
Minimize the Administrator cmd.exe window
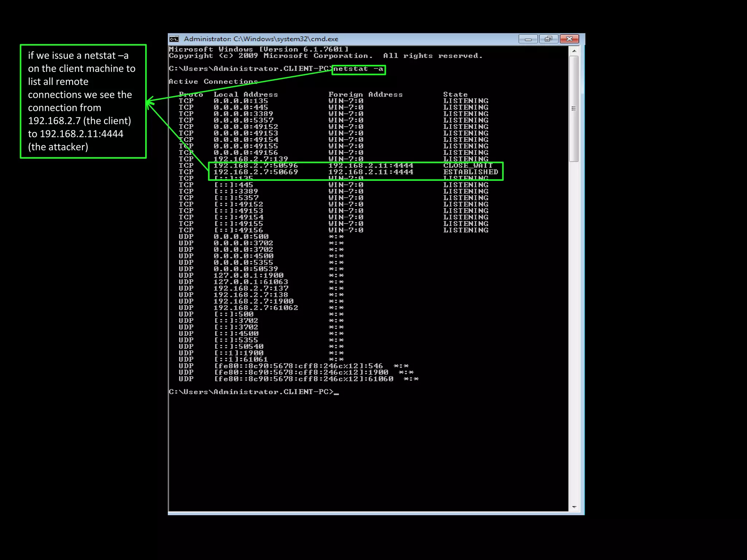(528, 39)
